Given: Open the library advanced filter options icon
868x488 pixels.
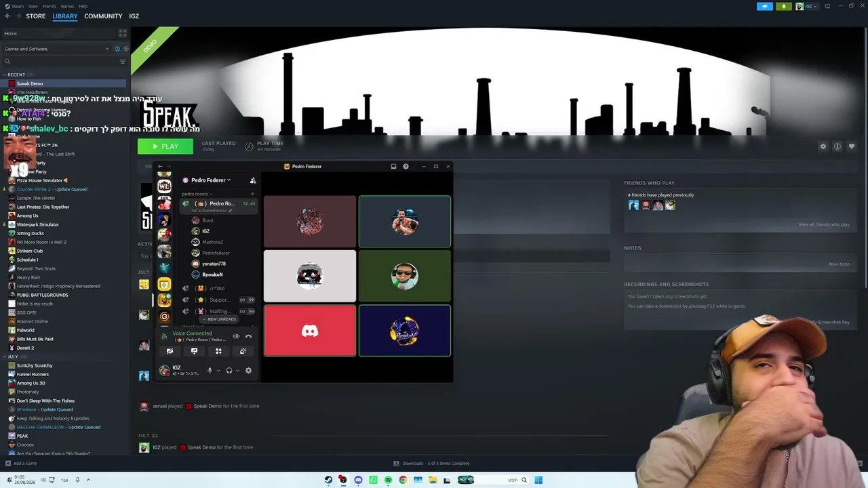Looking at the screenshot, I should click(123, 62).
